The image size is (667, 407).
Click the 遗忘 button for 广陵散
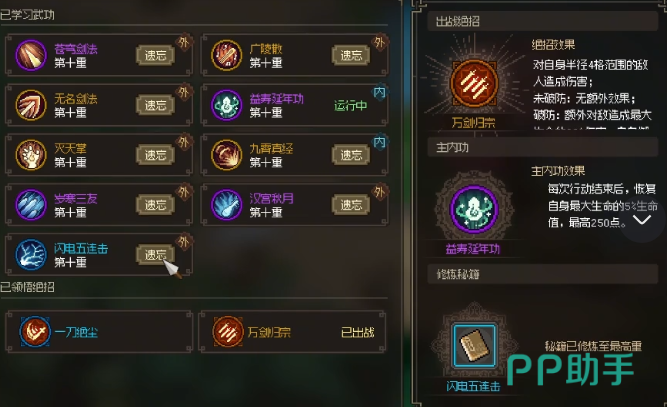[x=351, y=55]
